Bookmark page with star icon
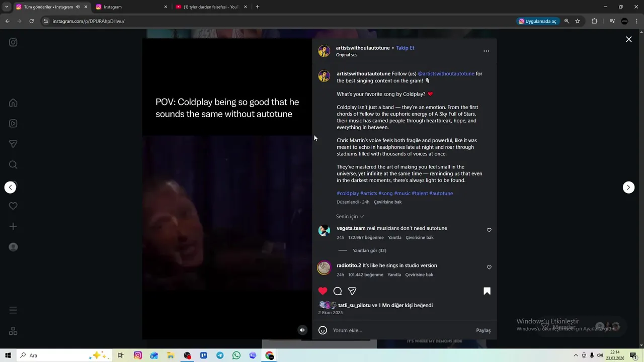 [578, 21]
